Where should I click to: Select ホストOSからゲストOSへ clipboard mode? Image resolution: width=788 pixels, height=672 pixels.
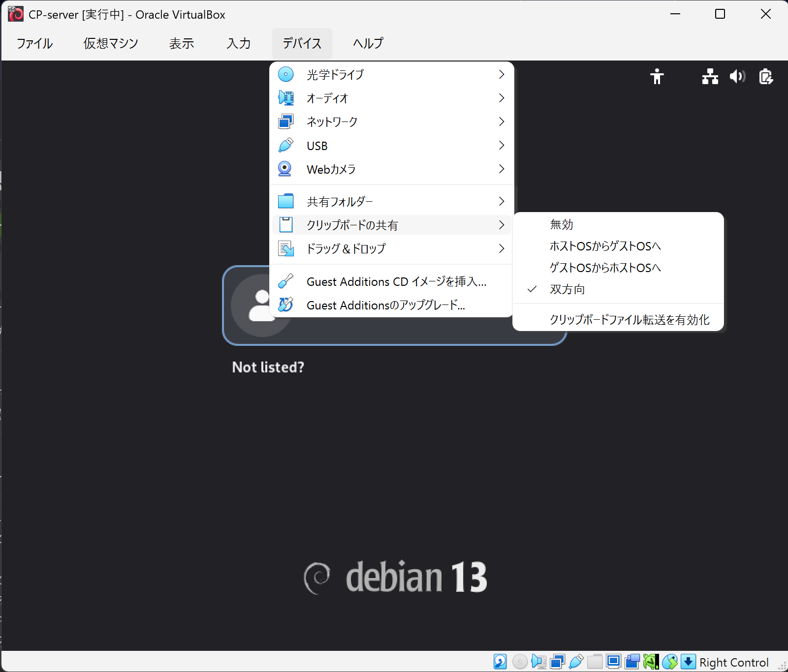tap(618, 246)
